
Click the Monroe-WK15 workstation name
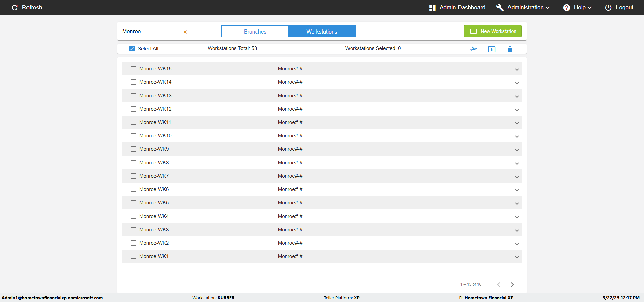point(155,69)
